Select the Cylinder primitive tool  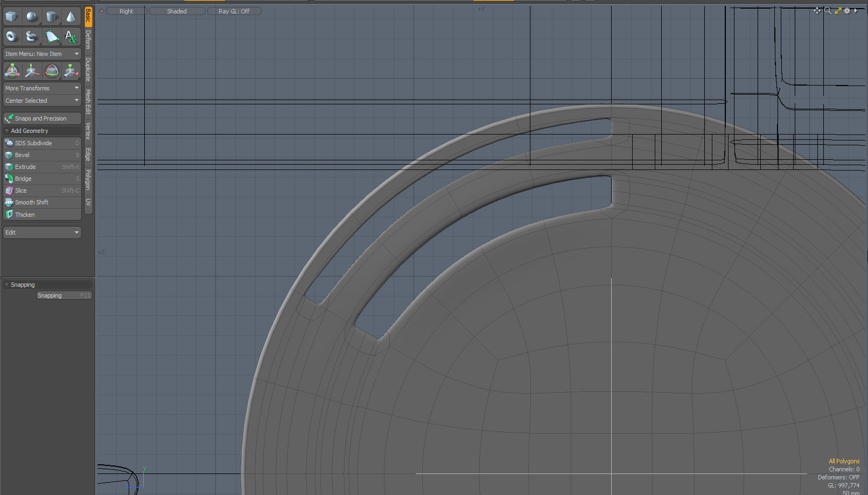coord(51,17)
